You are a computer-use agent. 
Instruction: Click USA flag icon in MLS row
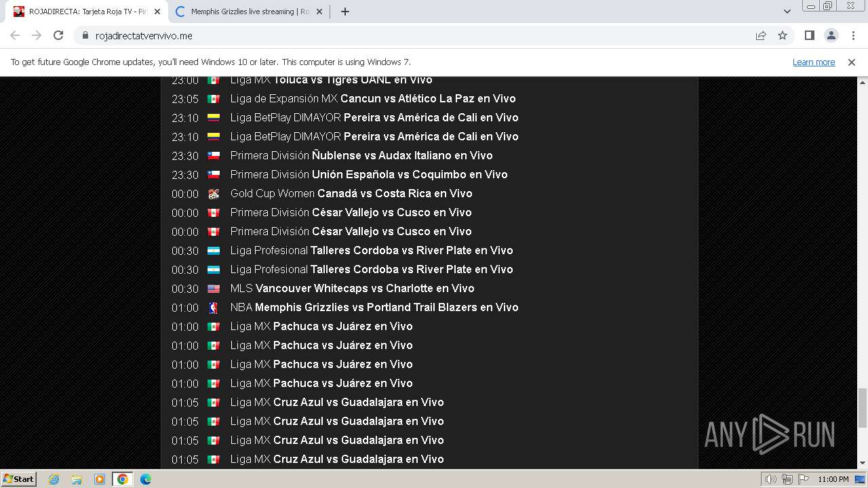[x=214, y=289]
